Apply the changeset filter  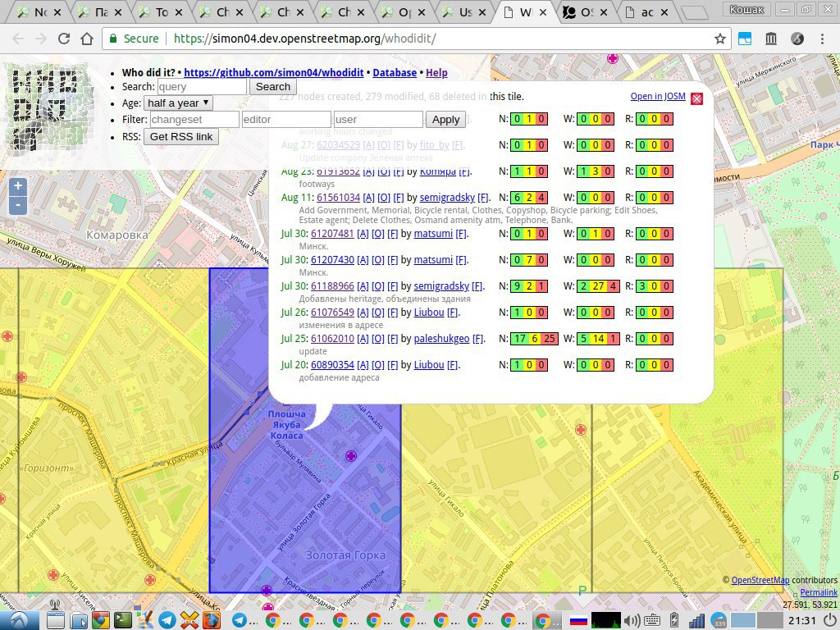click(445, 120)
